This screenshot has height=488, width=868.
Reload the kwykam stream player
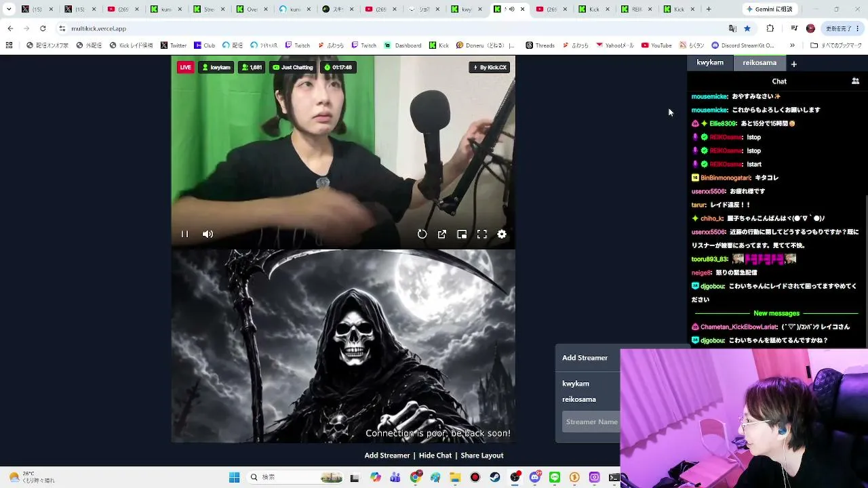pyautogui.click(x=422, y=234)
